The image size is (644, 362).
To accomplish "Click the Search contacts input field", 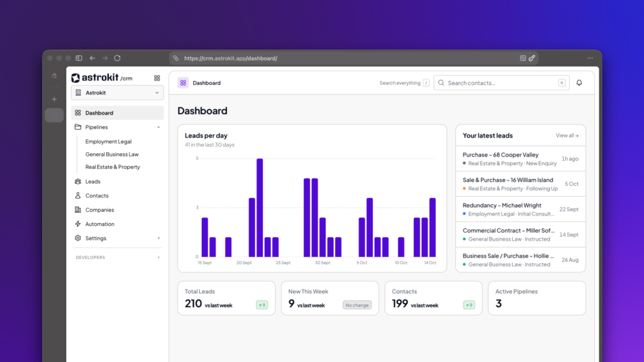I will pos(501,83).
